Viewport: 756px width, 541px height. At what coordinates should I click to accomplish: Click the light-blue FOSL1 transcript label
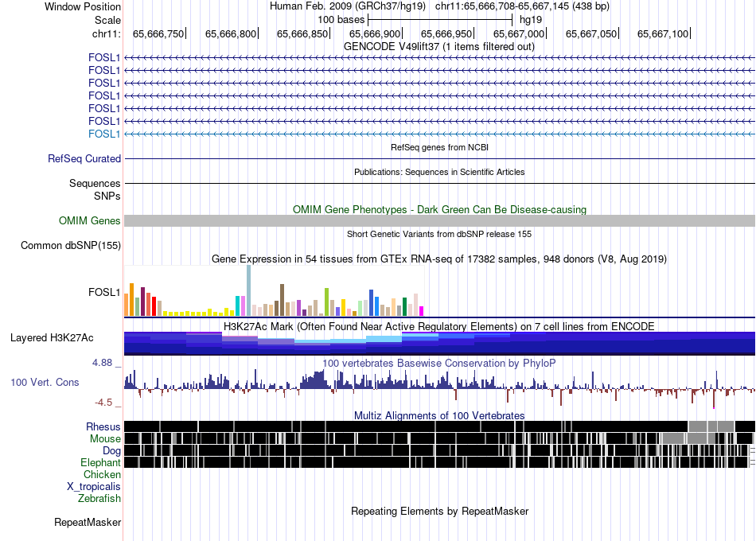(x=104, y=134)
